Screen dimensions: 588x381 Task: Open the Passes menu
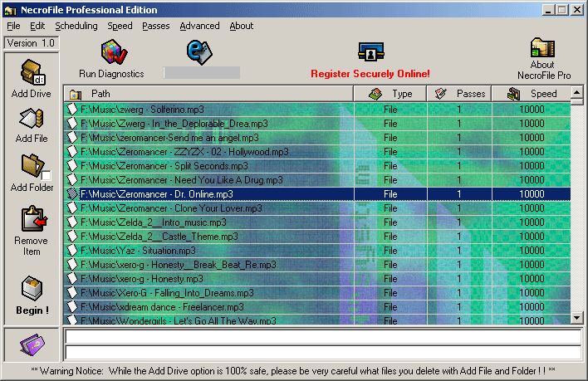pyautogui.click(x=155, y=26)
